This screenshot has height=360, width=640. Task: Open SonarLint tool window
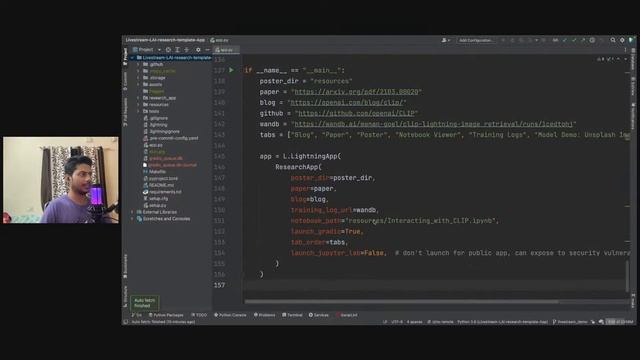pyautogui.click(x=347, y=315)
